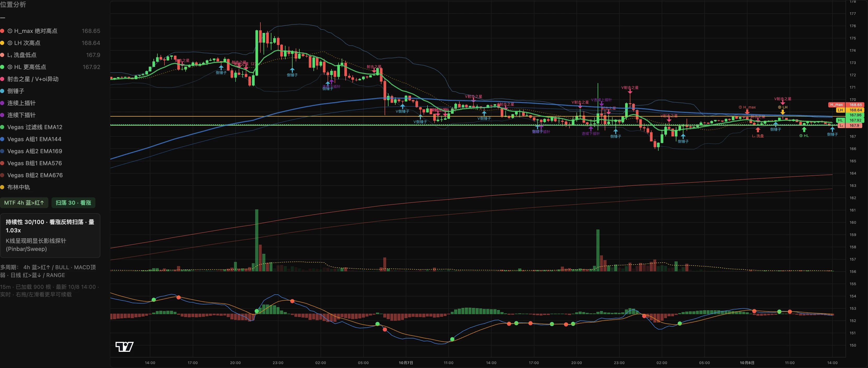This screenshot has height=368, width=868.
Task: Click the Vegas B组1 EMA576 color dot
Action: (2, 163)
